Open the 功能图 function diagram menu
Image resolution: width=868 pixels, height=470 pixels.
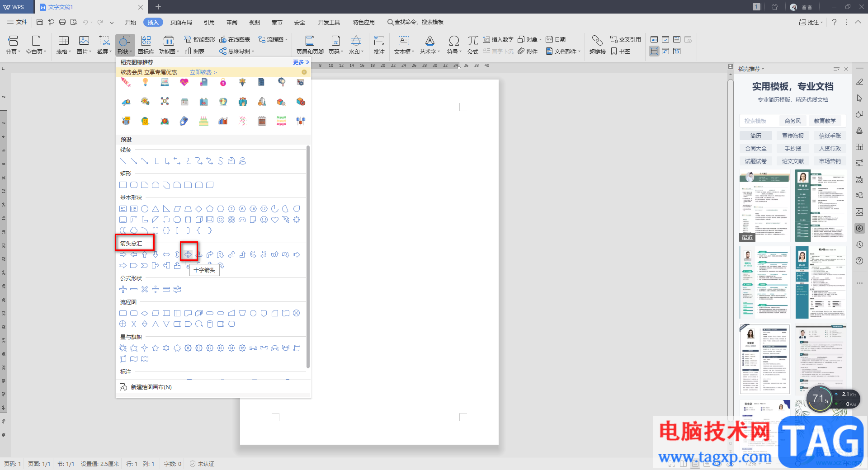[x=169, y=45]
